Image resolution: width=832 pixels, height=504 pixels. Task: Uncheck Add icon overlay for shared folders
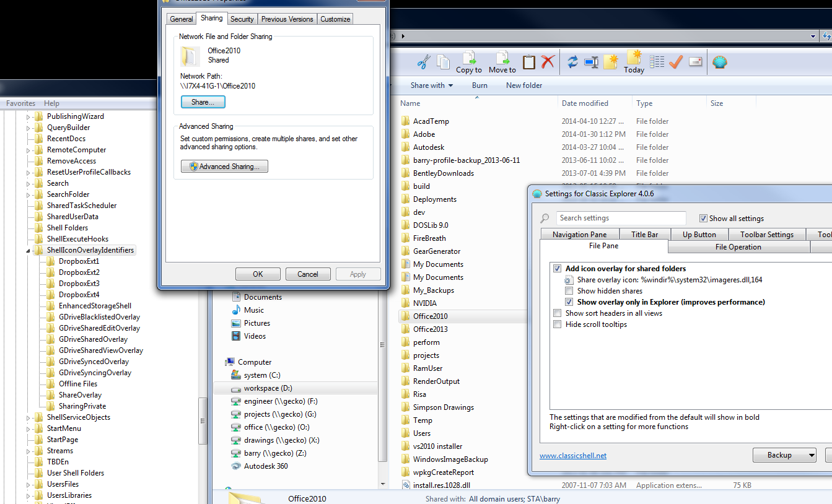[x=558, y=269]
